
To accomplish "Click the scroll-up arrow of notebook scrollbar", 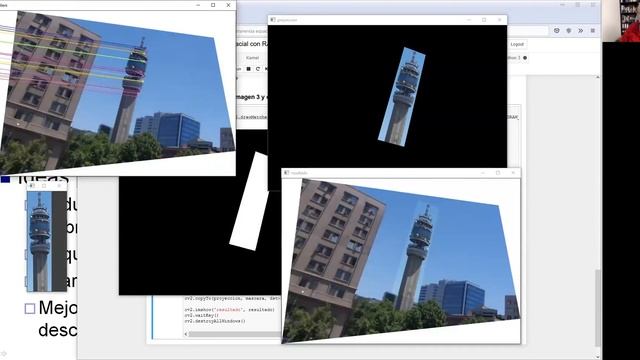I will click(x=598, y=78).
